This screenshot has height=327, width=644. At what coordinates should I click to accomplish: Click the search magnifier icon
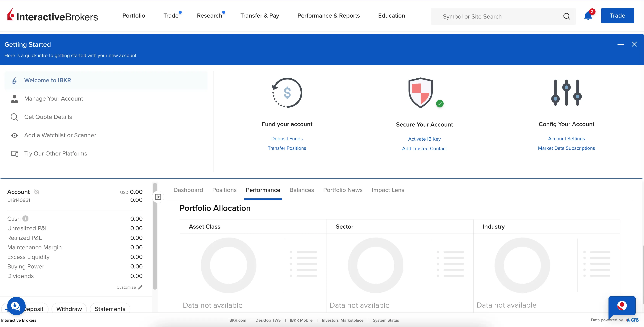pyautogui.click(x=567, y=16)
